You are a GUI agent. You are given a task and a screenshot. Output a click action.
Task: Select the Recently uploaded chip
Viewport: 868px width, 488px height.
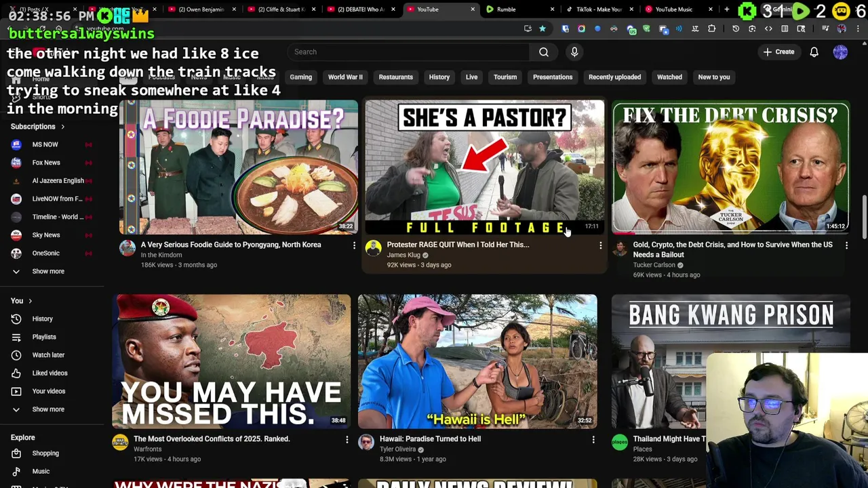pyautogui.click(x=614, y=77)
